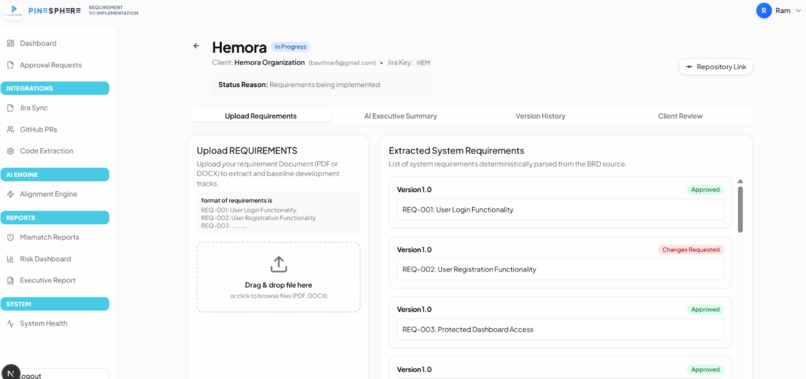This screenshot has width=806, height=379.
Task: Click the Status Reason text
Action: click(299, 85)
